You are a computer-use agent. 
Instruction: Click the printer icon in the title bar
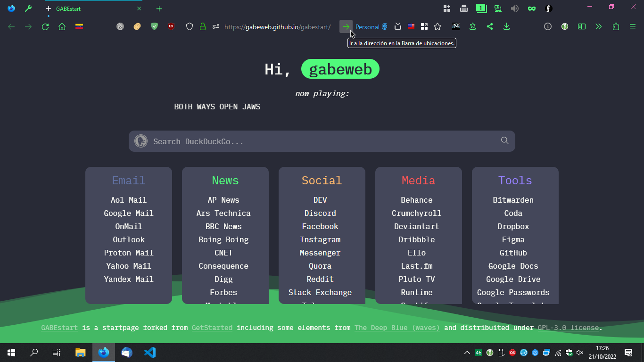[464, 8]
